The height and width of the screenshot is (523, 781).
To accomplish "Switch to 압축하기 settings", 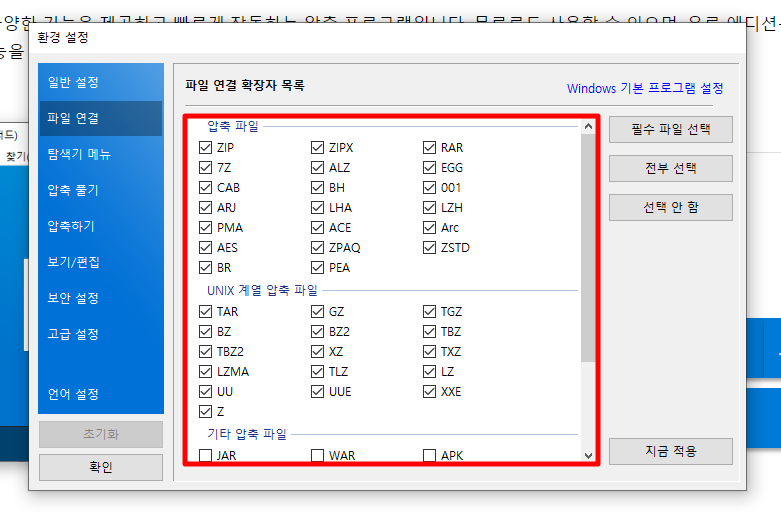I will pos(101,226).
